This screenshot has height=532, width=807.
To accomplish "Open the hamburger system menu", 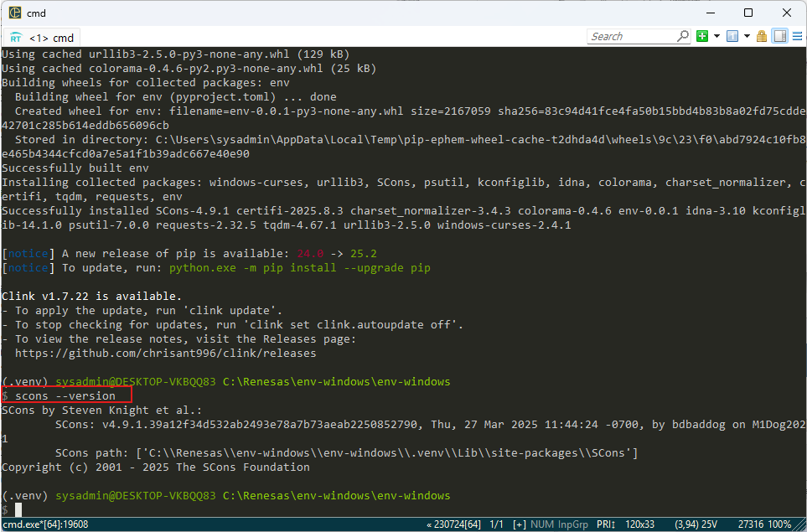I will click(797, 36).
